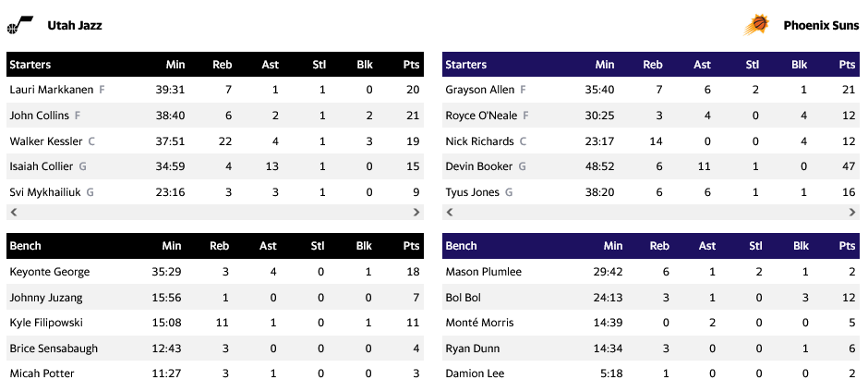868x392 pixels.
Task: Click the Utah Jazz team logo
Action: [x=19, y=25]
